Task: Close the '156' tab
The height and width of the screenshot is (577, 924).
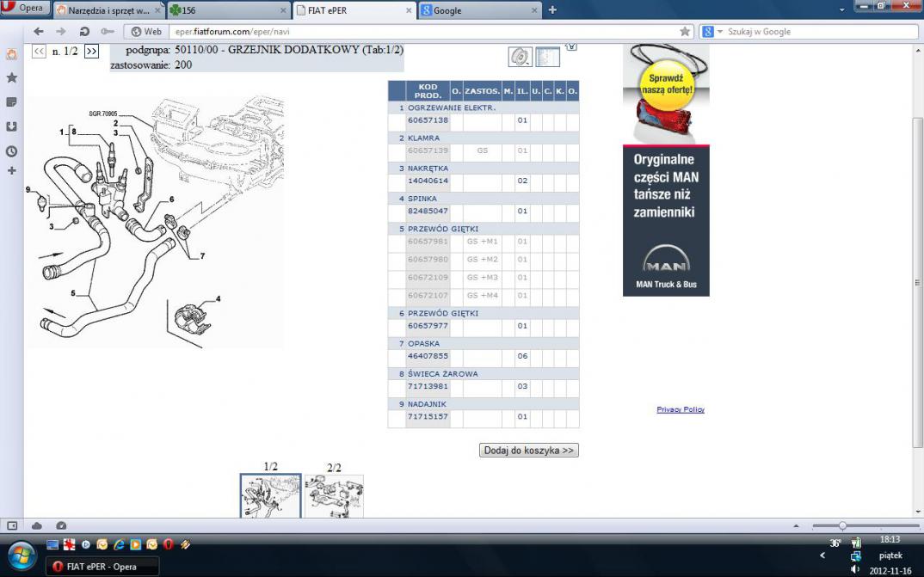Action: click(x=283, y=10)
